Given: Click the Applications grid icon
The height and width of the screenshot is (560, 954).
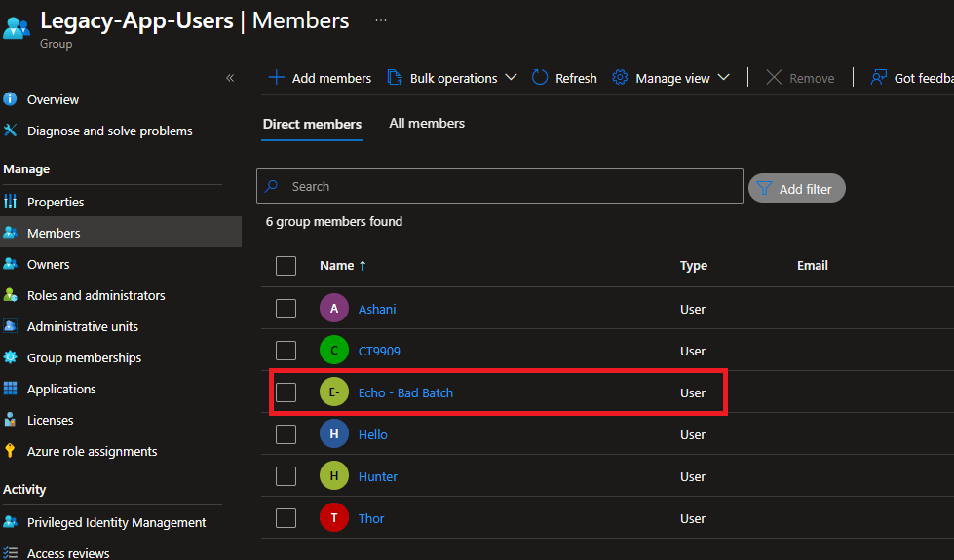Looking at the screenshot, I should pos(11,389).
